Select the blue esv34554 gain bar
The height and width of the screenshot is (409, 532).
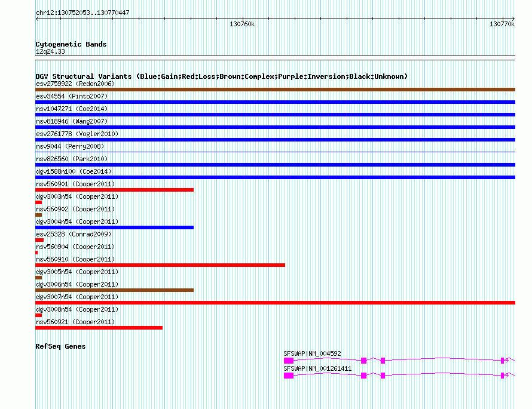pos(275,102)
